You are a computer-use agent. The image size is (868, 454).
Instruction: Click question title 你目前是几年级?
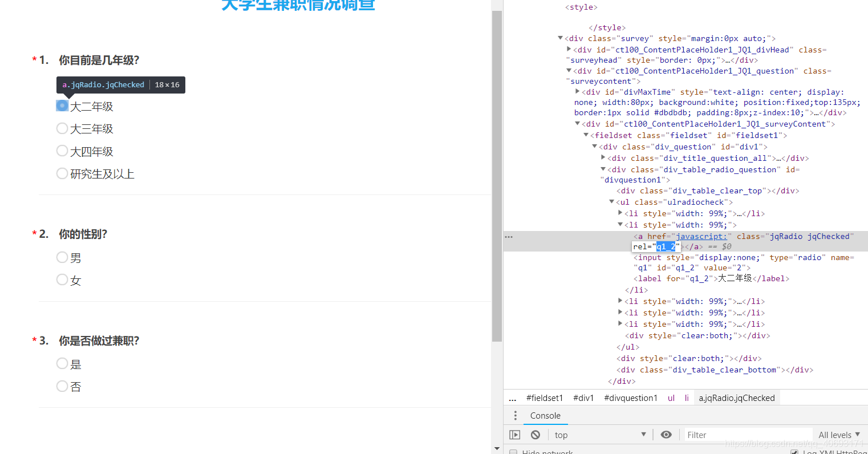pos(99,60)
